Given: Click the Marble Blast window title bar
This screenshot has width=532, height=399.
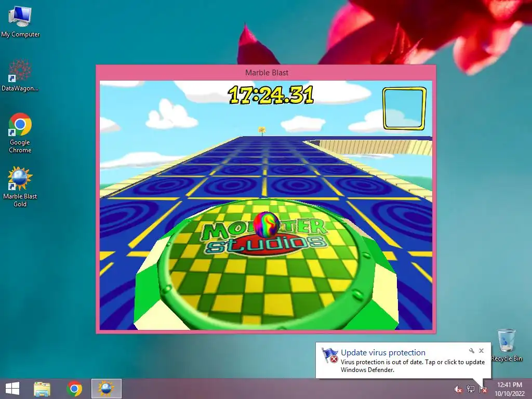Looking at the screenshot, I should point(267,73).
